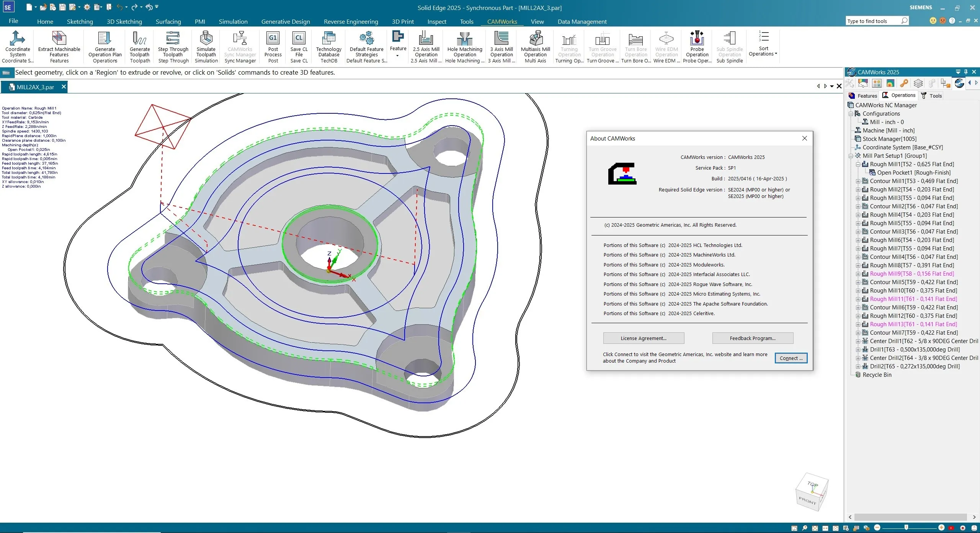Close the MILL2AX_3.par document tab

pos(64,87)
